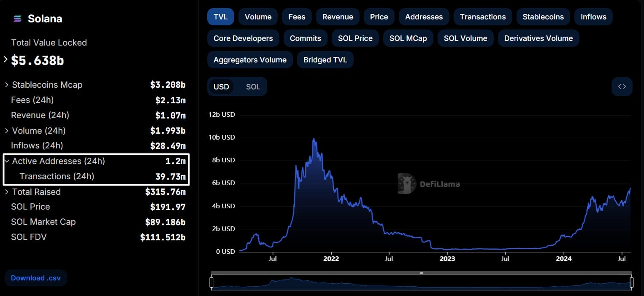The width and height of the screenshot is (644, 296).
Task: Expand the Volume (24h) breakdown
Action: [x=7, y=131]
